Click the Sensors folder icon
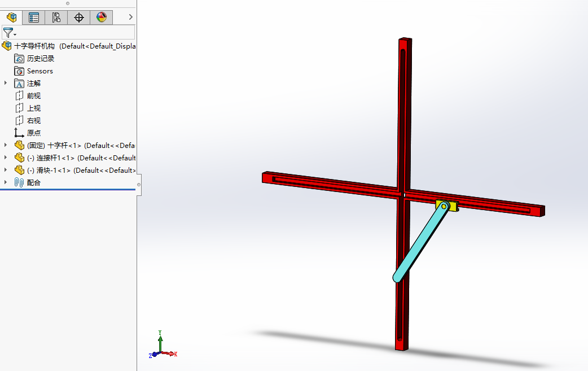Viewport: 588px width, 371px height. [x=19, y=71]
